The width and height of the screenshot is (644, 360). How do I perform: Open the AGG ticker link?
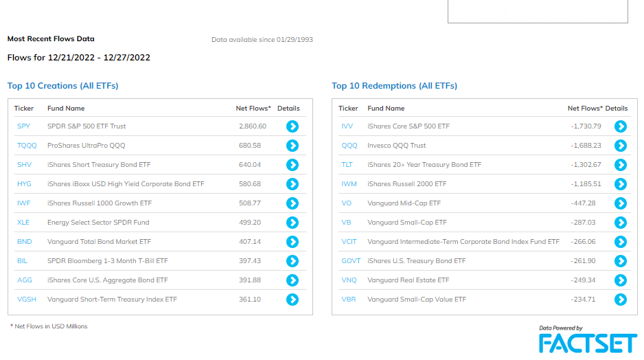point(24,280)
